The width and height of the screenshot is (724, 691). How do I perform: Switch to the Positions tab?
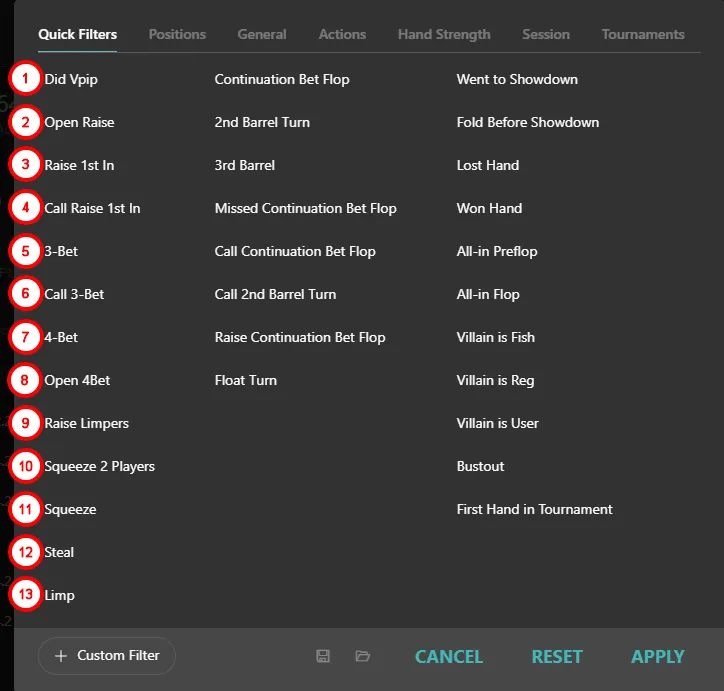pos(177,34)
